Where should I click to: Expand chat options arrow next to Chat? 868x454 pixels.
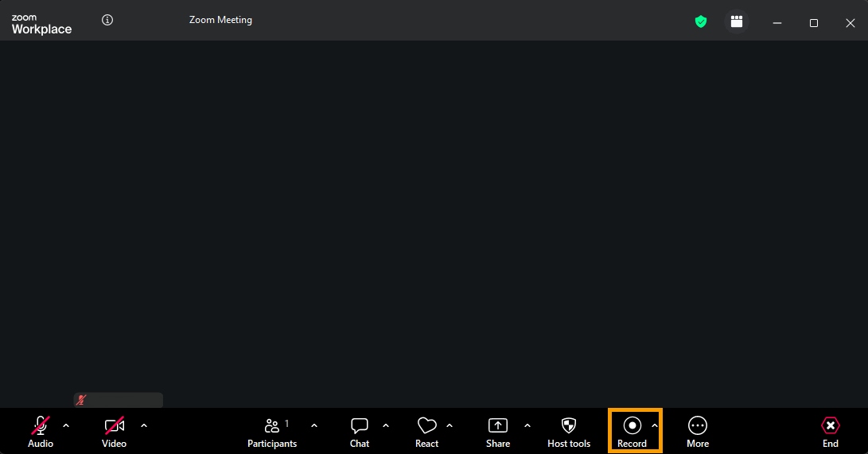click(386, 425)
